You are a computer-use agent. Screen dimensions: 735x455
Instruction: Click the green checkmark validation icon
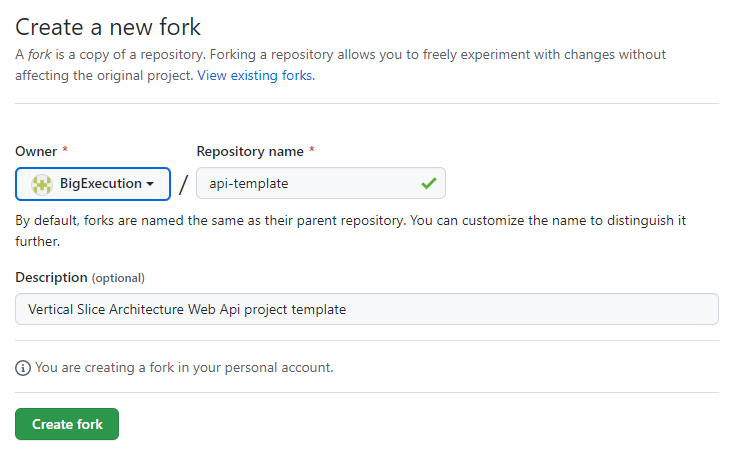[429, 184]
